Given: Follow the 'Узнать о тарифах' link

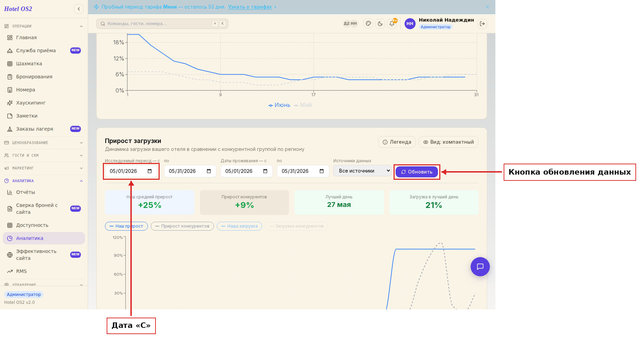Looking at the screenshot, I should pyautogui.click(x=250, y=7).
